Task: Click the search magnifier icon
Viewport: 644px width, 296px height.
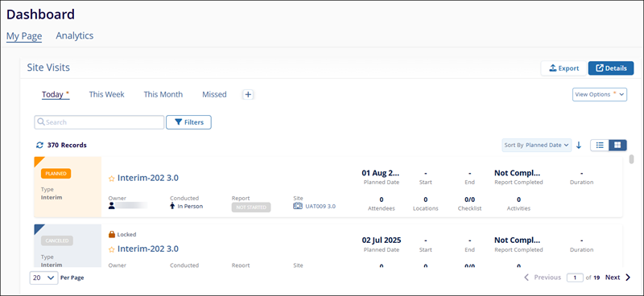Action: [x=41, y=122]
